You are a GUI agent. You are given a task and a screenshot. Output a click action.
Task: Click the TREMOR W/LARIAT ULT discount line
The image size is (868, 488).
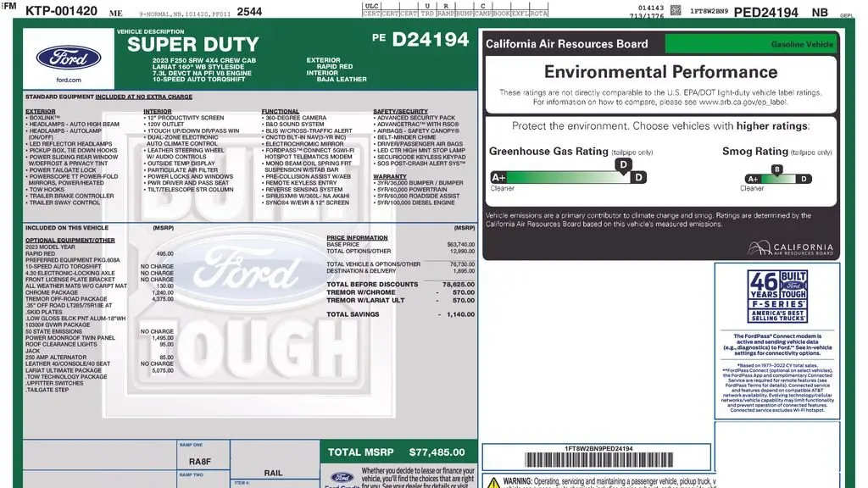point(400,301)
